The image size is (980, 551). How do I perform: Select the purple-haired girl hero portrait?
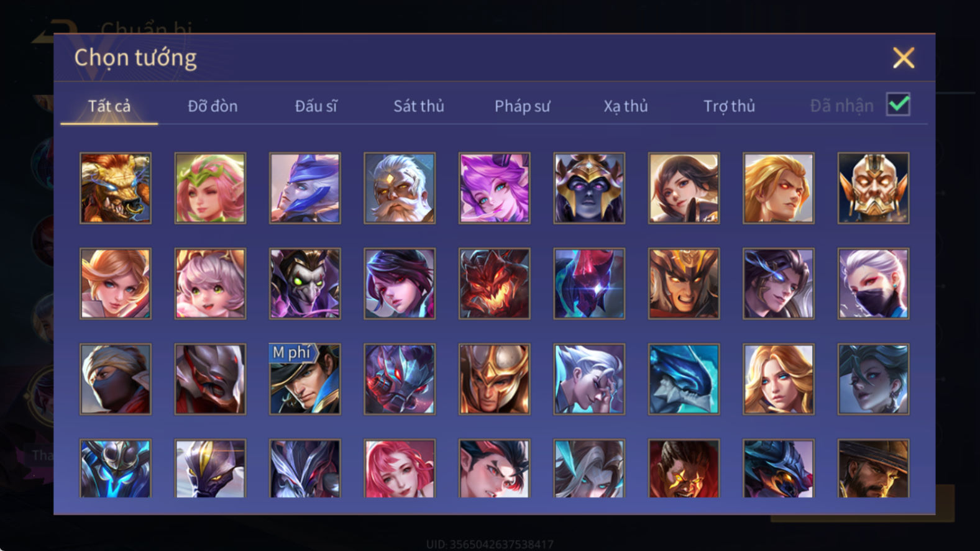495,188
